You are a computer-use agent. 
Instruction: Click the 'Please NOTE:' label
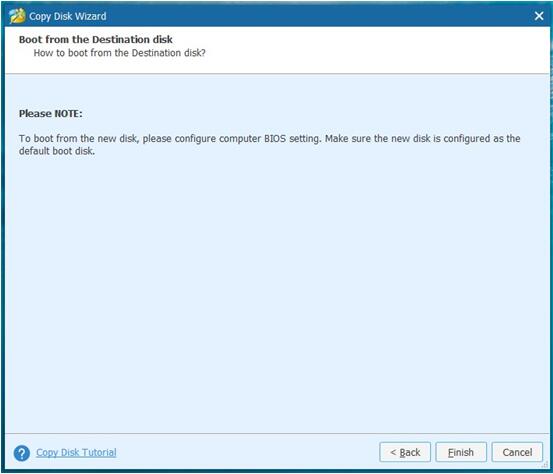(50, 114)
